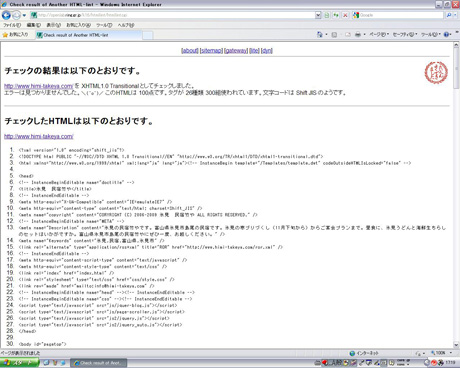
Task: Open the search provider dropdown arrow
Action: click(455, 15)
